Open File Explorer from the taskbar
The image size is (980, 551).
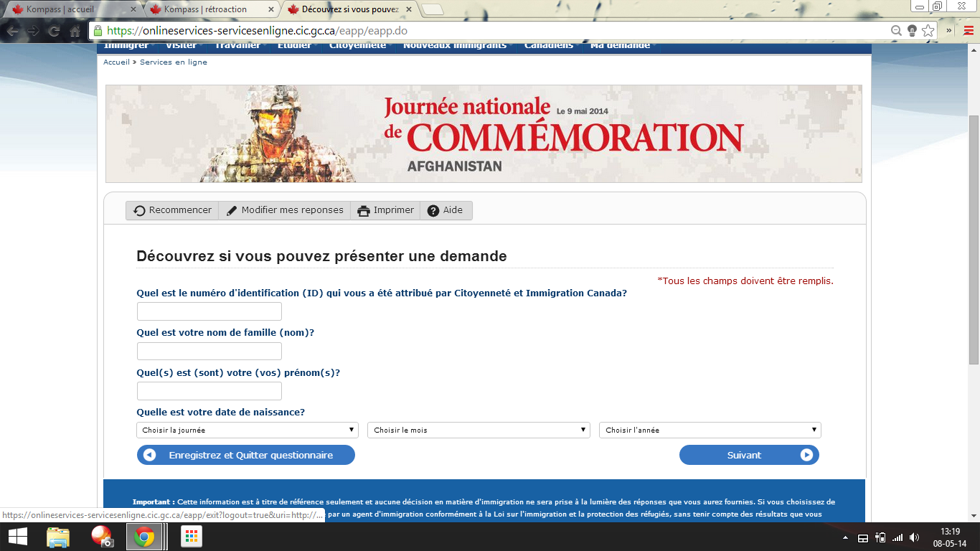[x=58, y=537]
